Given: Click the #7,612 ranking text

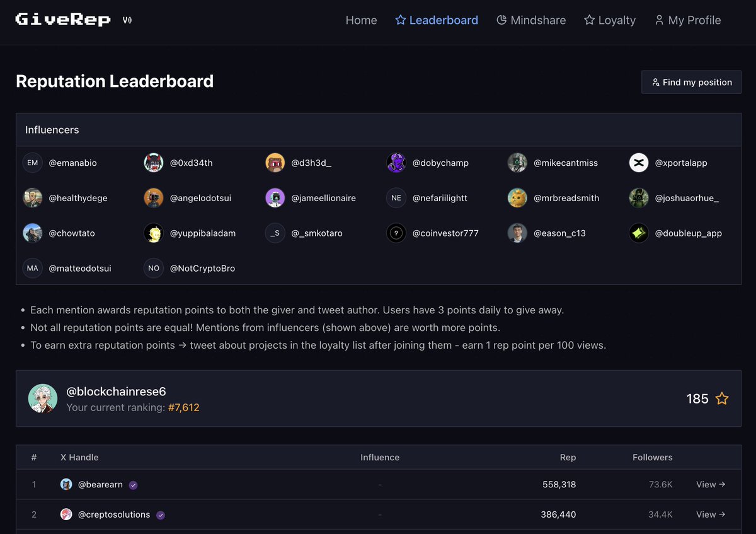Looking at the screenshot, I should point(183,407).
